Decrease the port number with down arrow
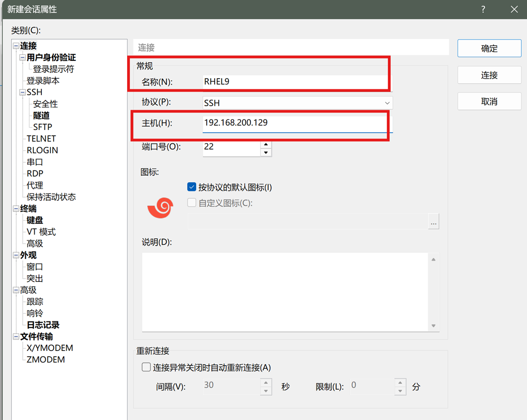This screenshot has width=527, height=420. tap(266, 152)
